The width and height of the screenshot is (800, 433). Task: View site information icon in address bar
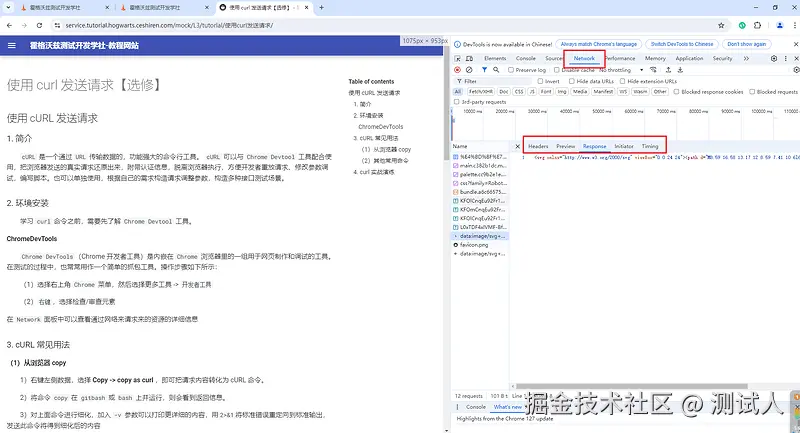(57, 25)
